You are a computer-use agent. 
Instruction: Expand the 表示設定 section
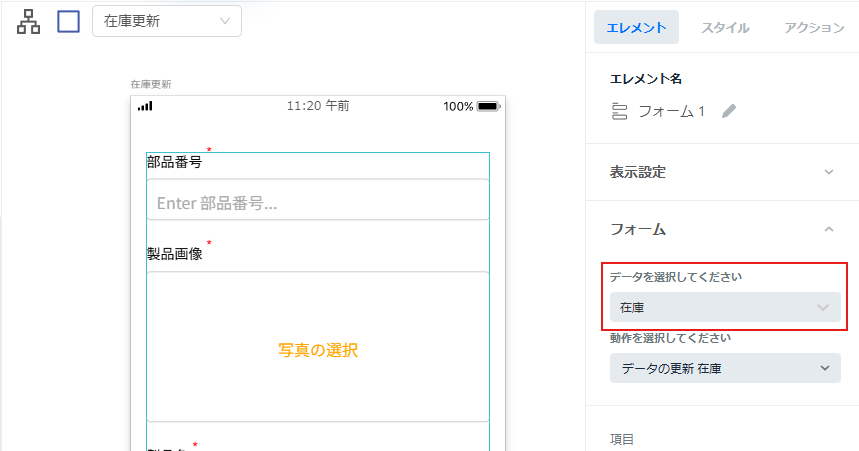pyautogui.click(x=722, y=172)
